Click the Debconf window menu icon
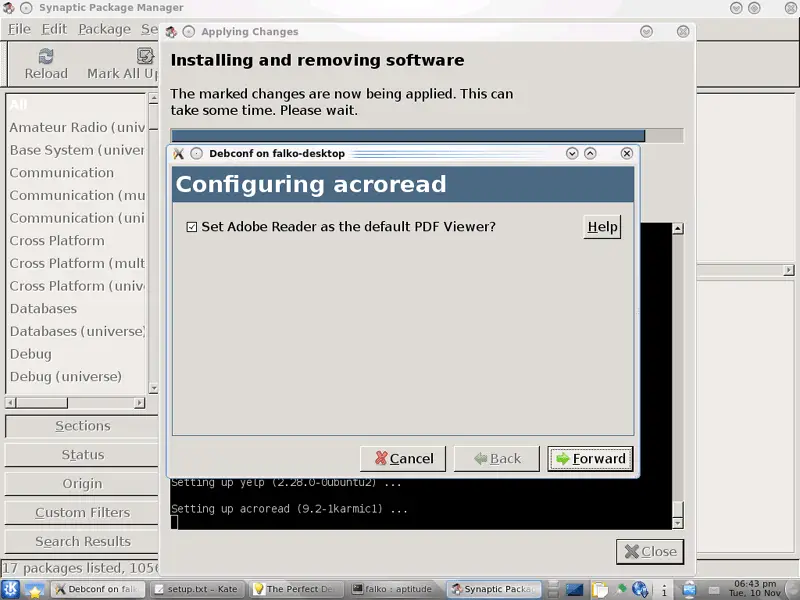 (x=178, y=154)
